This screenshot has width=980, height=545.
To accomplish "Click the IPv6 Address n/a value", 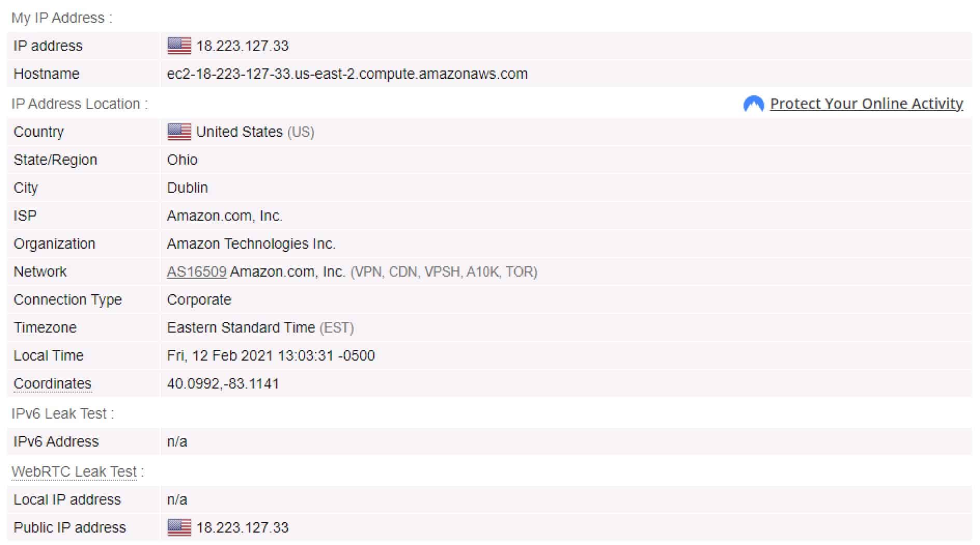I will 177,441.
